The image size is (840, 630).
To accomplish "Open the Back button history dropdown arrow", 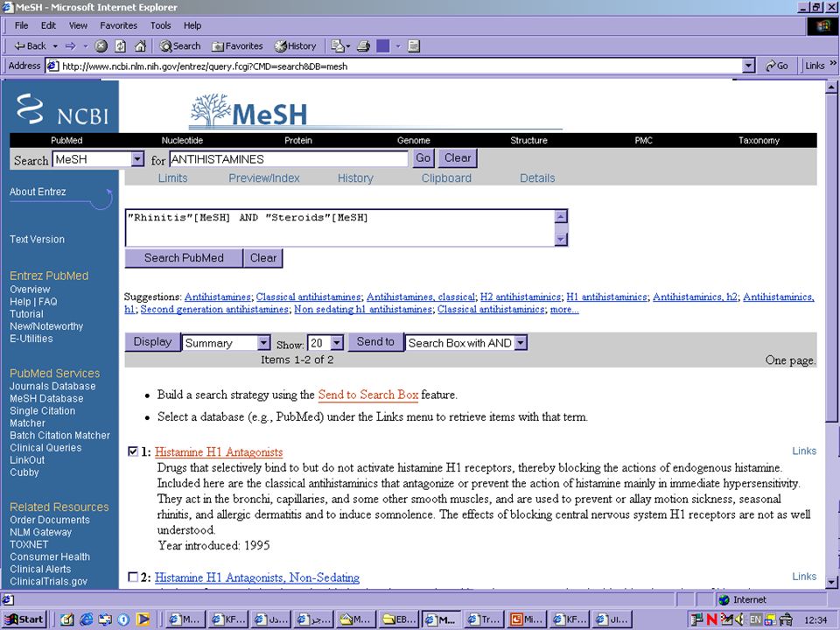I will point(55,46).
